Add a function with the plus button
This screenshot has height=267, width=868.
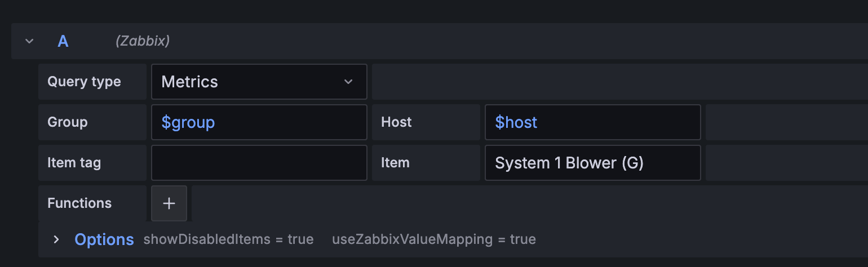169,203
